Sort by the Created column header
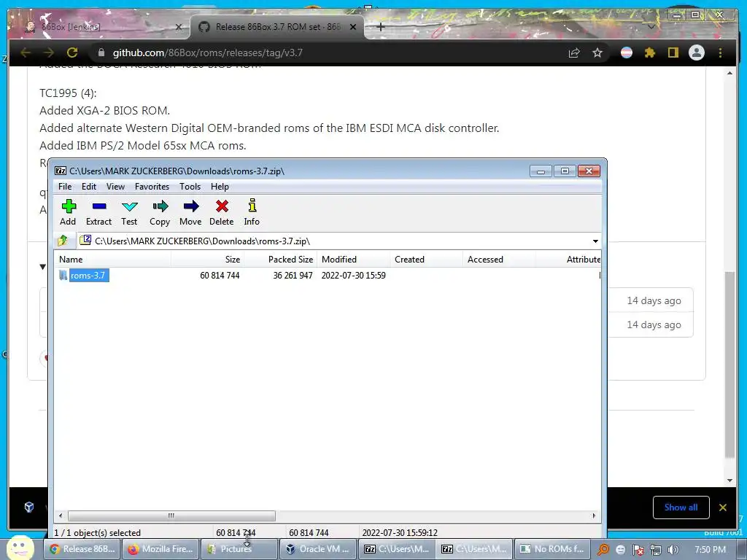 click(x=427, y=260)
